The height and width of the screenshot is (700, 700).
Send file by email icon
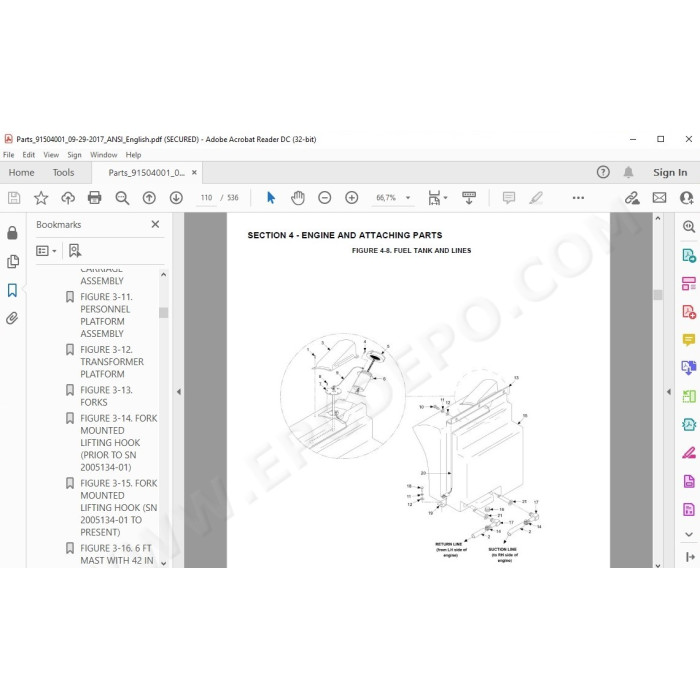coord(659,198)
